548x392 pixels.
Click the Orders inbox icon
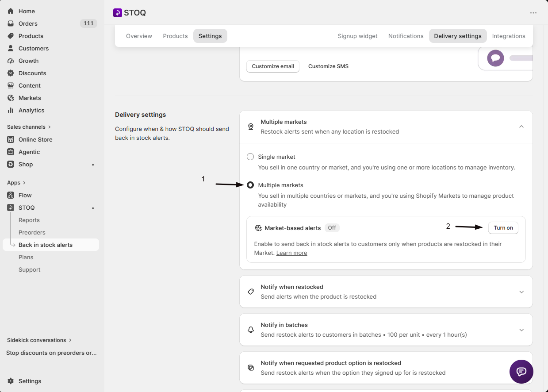coord(11,23)
